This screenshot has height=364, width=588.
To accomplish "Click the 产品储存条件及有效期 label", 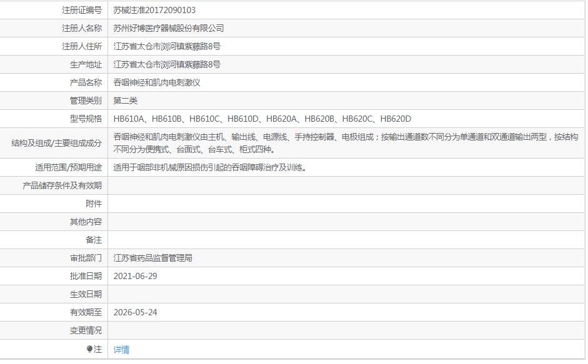I will 62,185.
